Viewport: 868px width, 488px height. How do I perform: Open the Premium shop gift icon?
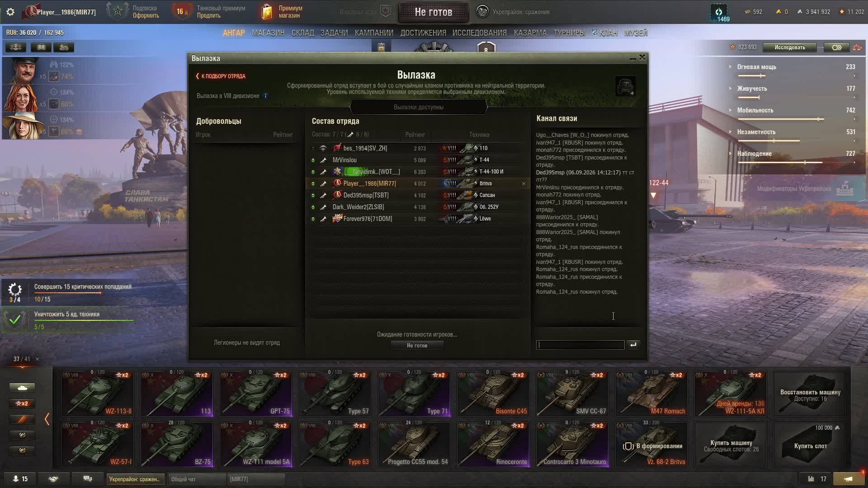[x=267, y=12]
